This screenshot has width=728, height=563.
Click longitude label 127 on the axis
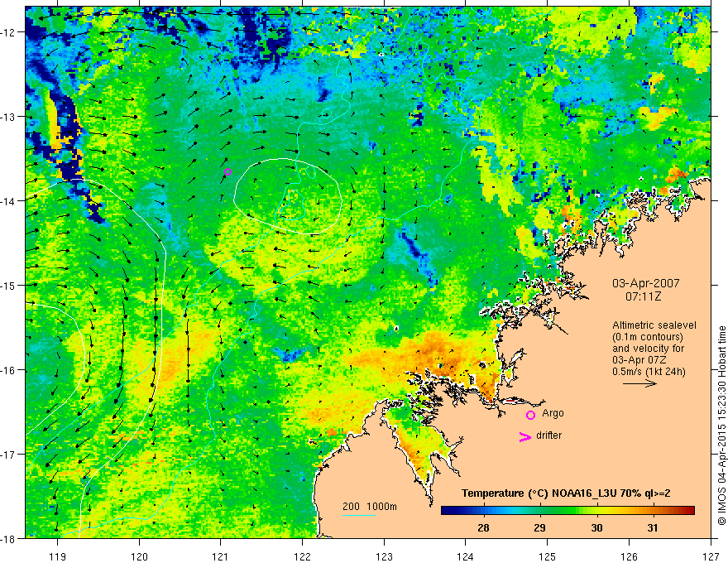click(711, 556)
